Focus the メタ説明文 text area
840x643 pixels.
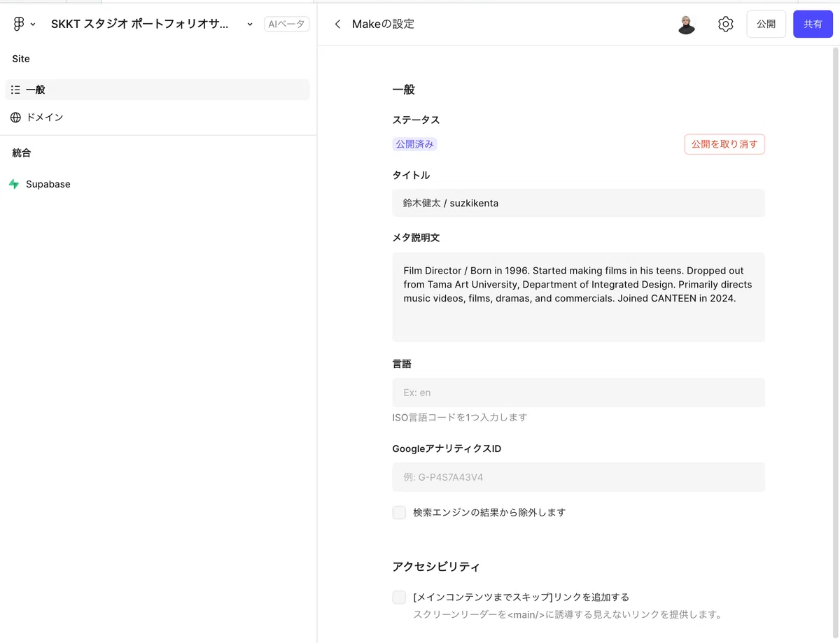click(x=578, y=297)
